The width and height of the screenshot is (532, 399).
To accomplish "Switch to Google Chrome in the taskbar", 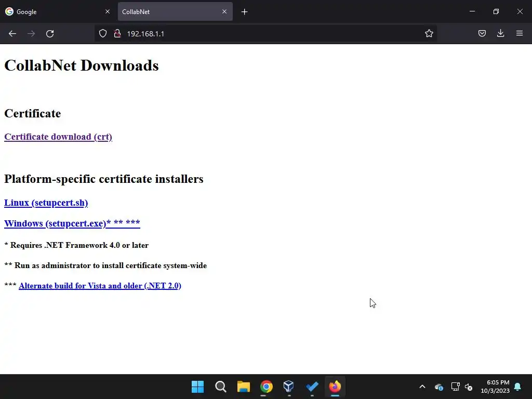I will coord(267,387).
